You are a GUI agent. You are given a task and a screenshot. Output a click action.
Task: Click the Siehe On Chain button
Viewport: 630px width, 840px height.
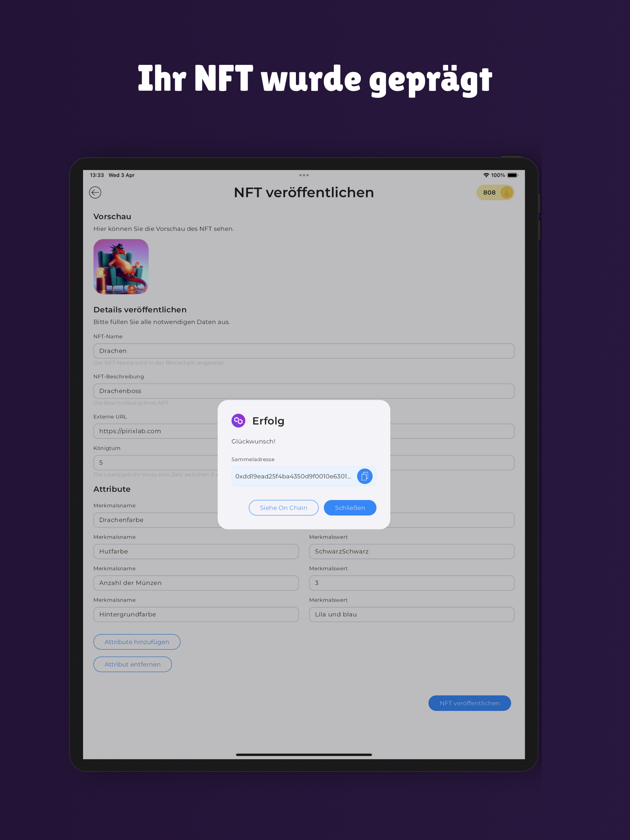tap(283, 508)
